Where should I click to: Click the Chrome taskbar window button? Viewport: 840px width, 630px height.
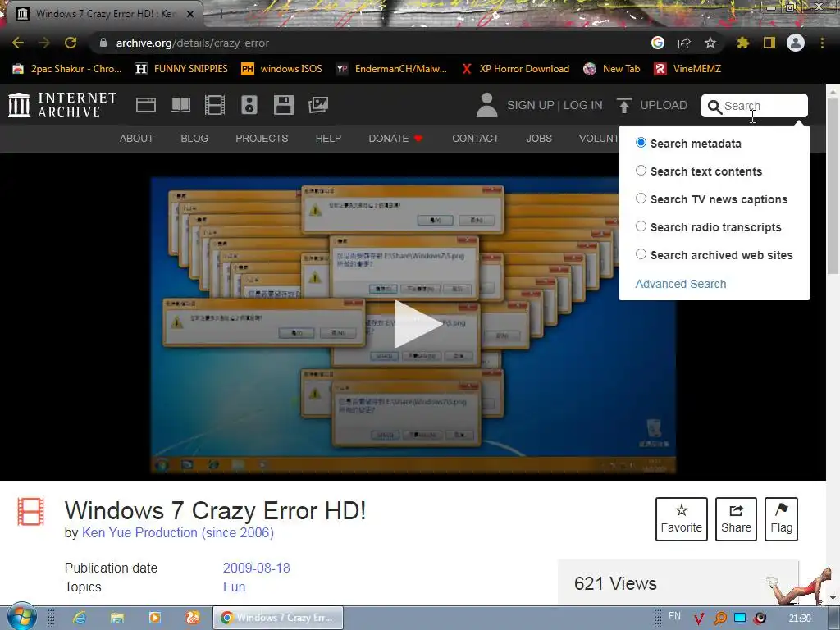pyautogui.click(x=278, y=618)
